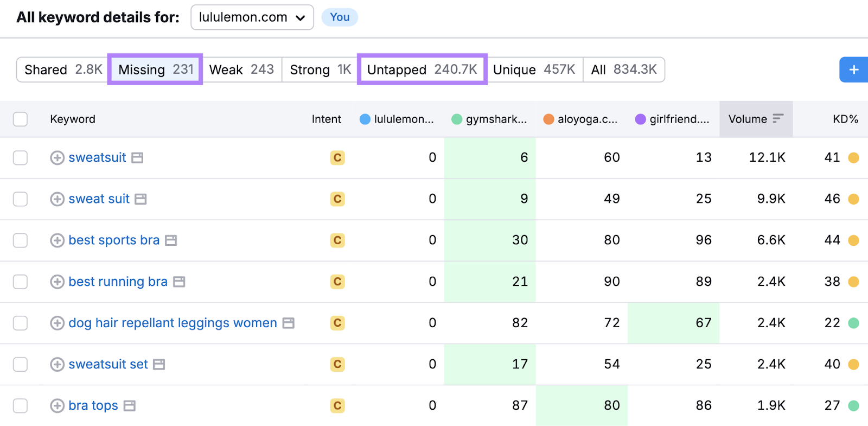Add best sports bra via plus icon
868x426 pixels.
pyautogui.click(x=57, y=240)
